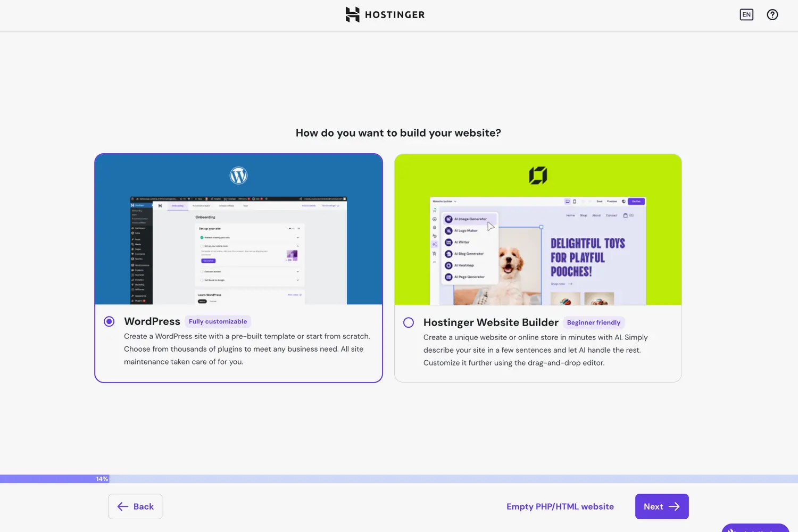
Task: Click the Hostinger logo in the header
Action: (385, 14)
